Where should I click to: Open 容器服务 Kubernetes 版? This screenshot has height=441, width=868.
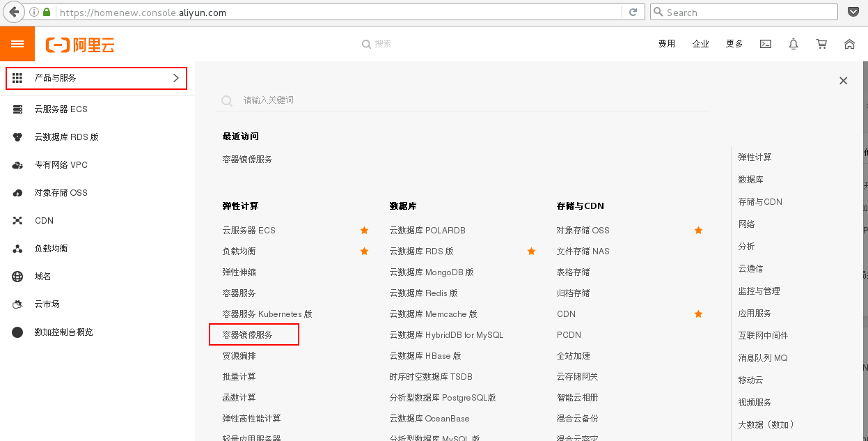(x=267, y=314)
